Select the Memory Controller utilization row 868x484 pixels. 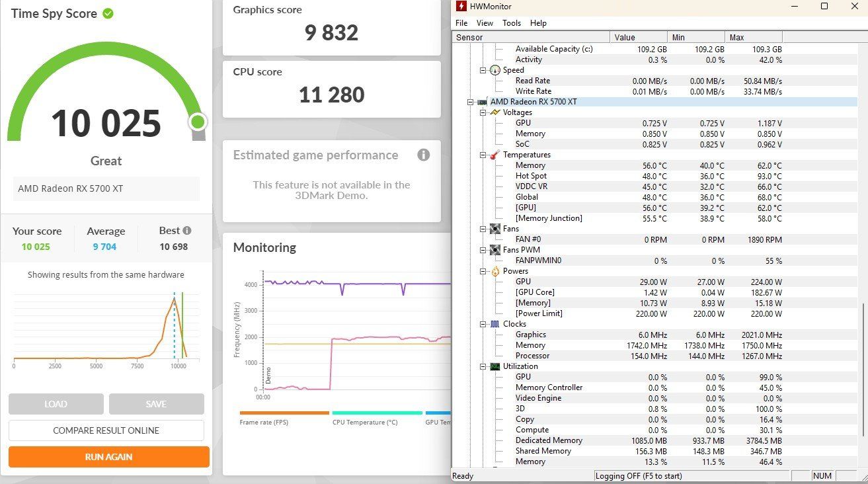(x=654, y=387)
